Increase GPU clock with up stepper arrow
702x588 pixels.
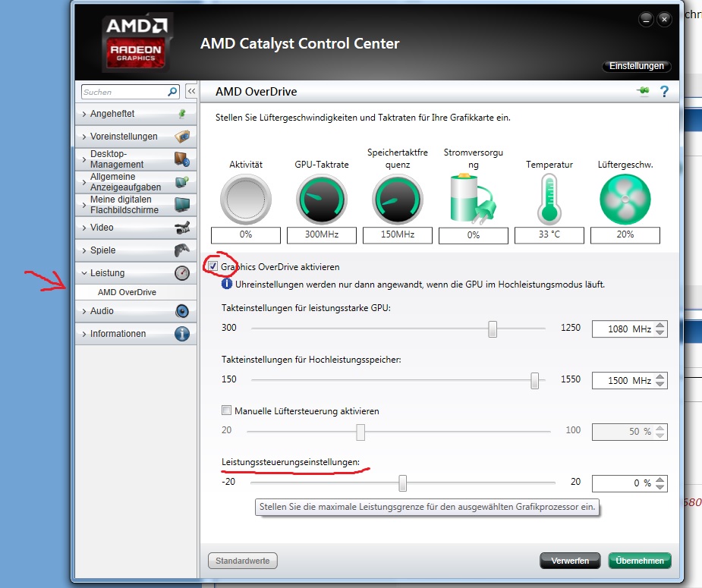coord(660,325)
